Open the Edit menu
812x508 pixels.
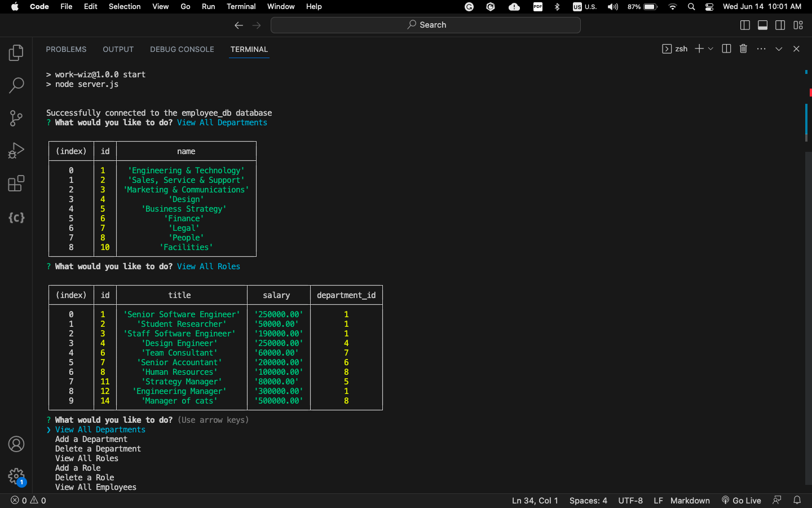[90, 7]
